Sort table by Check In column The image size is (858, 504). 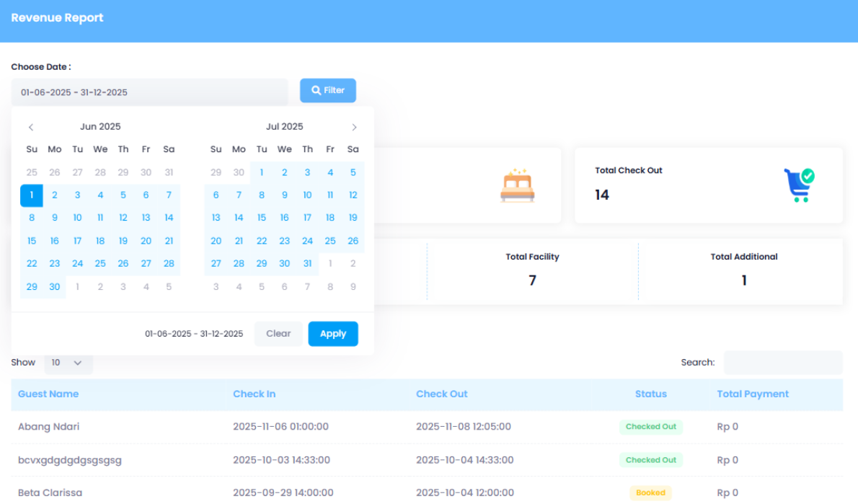(x=254, y=394)
